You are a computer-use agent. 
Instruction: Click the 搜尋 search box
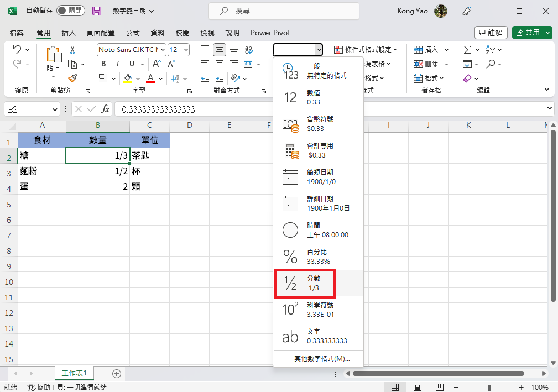tap(284, 11)
